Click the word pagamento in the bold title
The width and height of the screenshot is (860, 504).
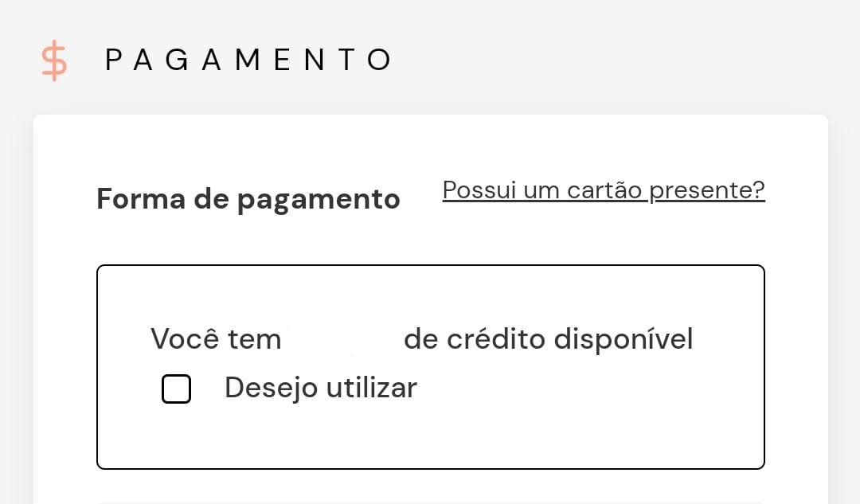[x=319, y=200]
